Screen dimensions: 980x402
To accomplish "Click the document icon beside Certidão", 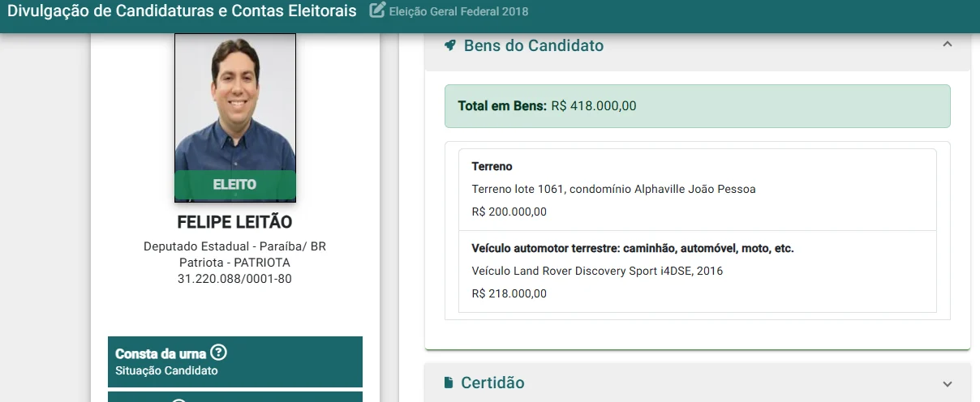I will [x=449, y=383].
